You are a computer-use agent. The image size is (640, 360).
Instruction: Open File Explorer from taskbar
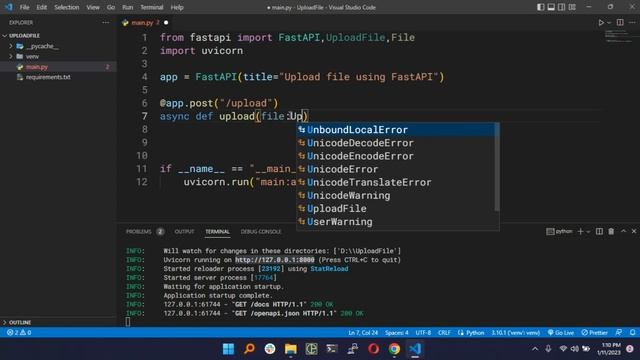pyautogui.click(x=291, y=349)
